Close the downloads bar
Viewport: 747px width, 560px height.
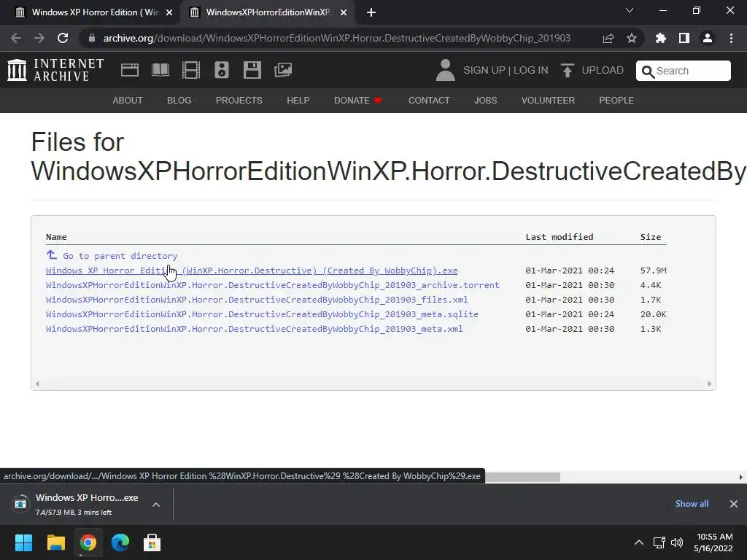point(734,504)
